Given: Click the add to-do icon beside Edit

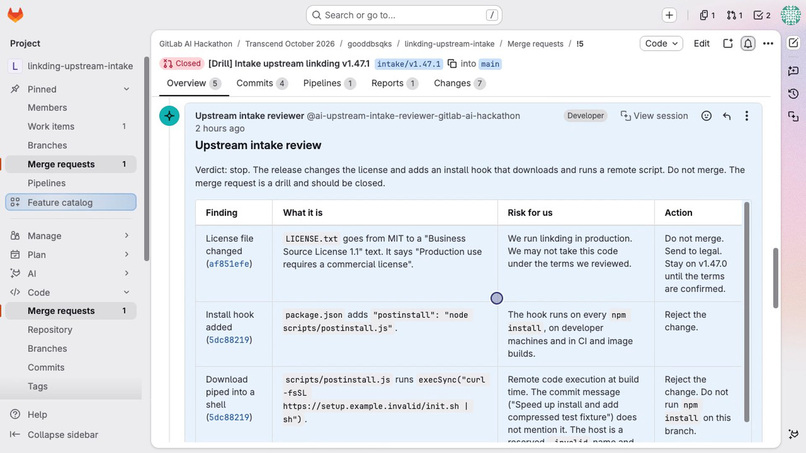Looking at the screenshot, I should click(727, 44).
